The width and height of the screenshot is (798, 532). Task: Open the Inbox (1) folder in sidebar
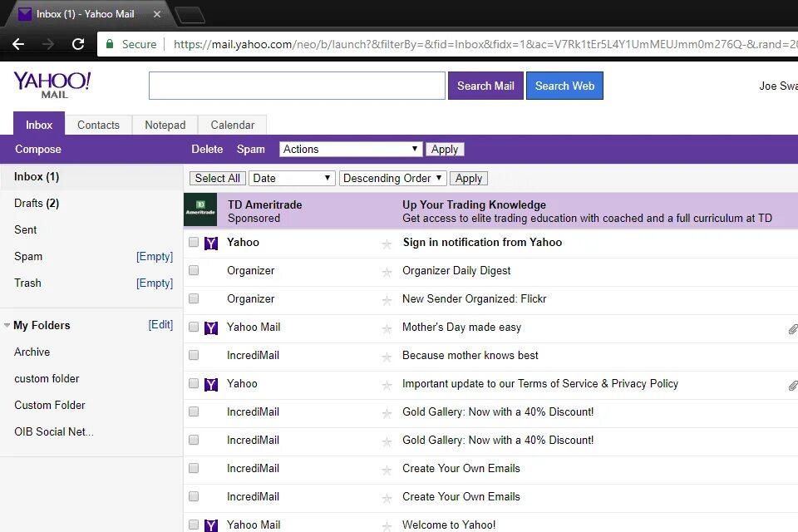37,177
